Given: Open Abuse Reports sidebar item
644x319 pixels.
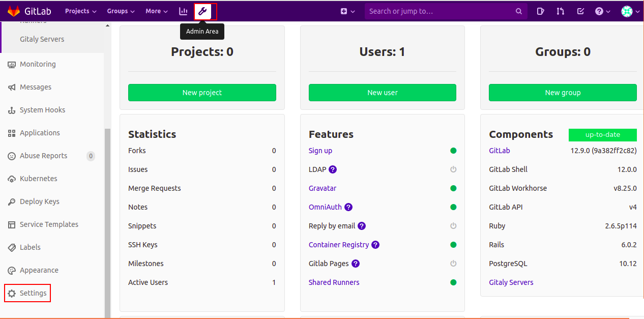Looking at the screenshot, I should (43, 156).
